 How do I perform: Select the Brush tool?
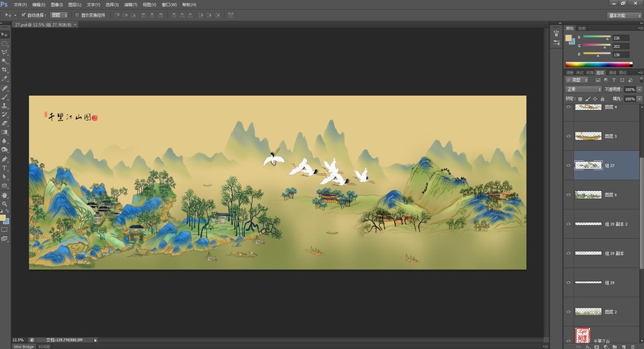4,97
